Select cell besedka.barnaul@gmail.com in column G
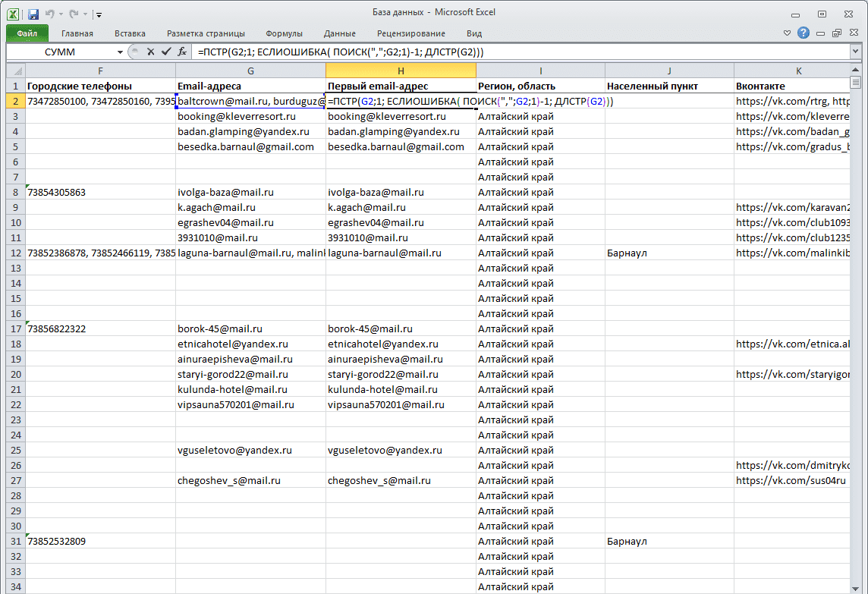The width and height of the screenshot is (868, 594). (251, 146)
